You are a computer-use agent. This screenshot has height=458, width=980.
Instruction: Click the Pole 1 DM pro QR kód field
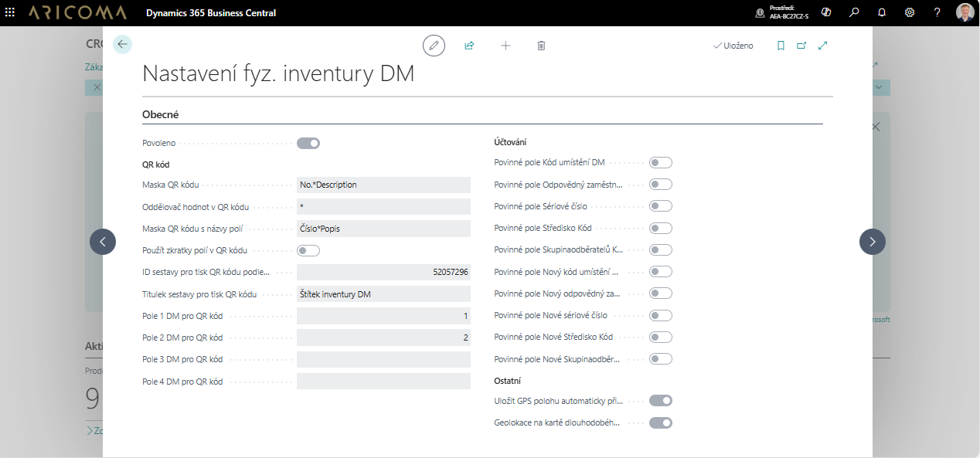tap(383, 316)
